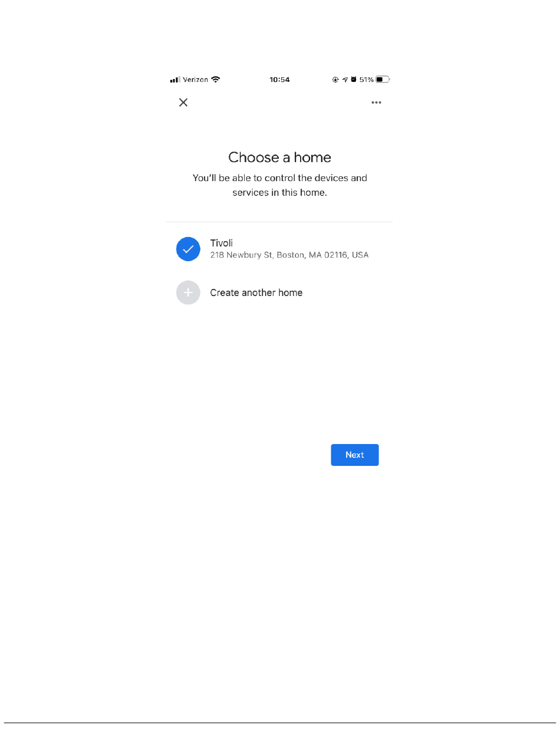Image resolution: width=560 pixels, height=743 pixels.
Task: Close the Choose a home screen
Action: (183, 103)
